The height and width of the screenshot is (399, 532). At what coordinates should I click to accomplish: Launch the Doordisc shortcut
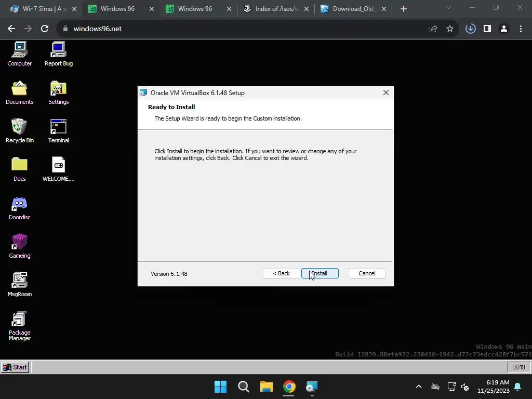click(x=19, y=208)
